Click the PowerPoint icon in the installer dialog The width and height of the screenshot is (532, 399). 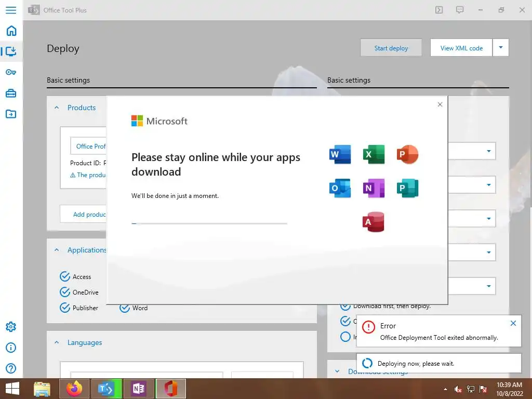tap(407, 154)
